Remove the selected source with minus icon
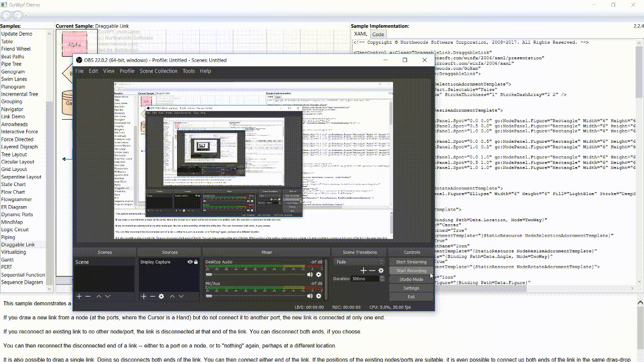Viewport: 644px width, 362px height. pos(152,297)
